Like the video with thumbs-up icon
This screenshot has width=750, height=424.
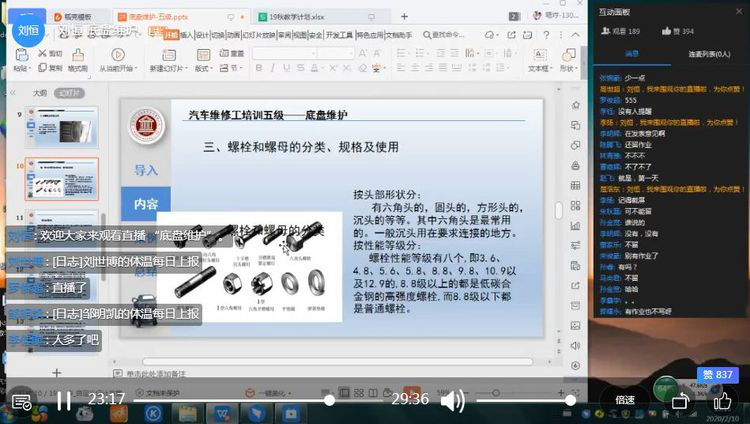tap(722, 401)
